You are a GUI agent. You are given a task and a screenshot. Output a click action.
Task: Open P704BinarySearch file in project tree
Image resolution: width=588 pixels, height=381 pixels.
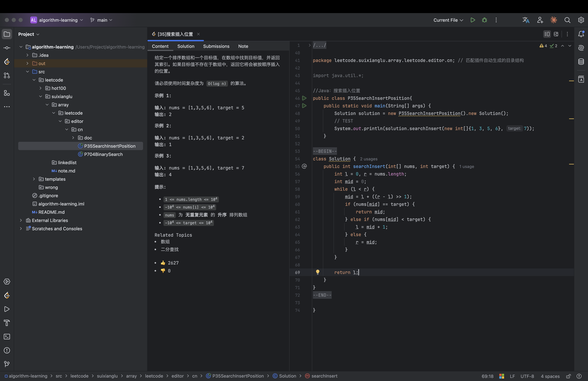103,154
